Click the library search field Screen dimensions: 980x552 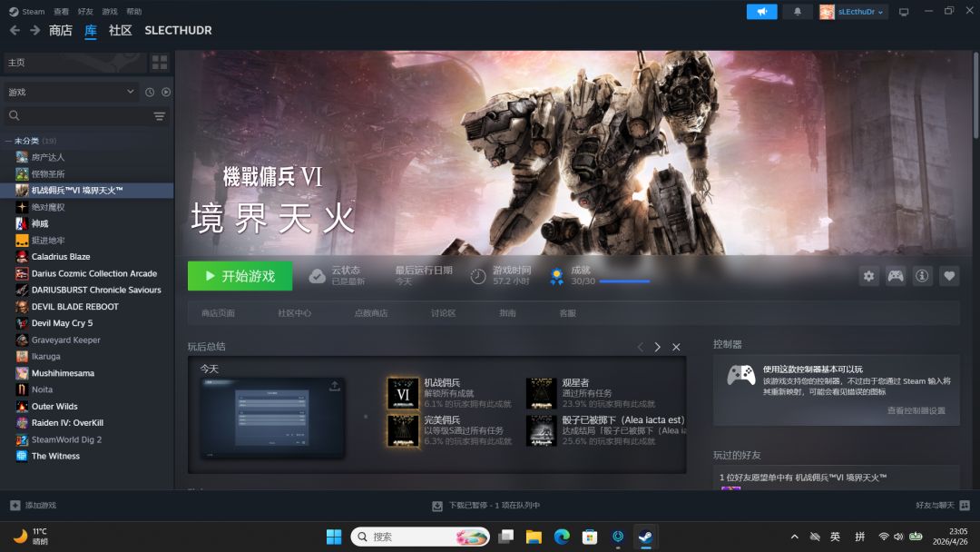pos(76,116)
